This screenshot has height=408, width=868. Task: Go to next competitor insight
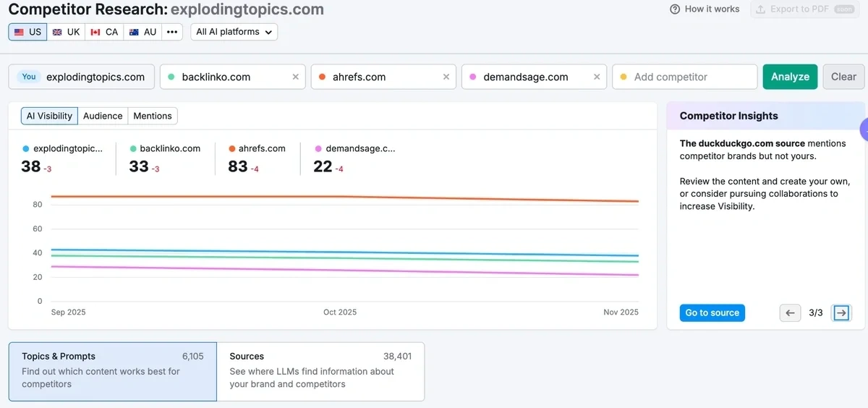coord(841,313)
